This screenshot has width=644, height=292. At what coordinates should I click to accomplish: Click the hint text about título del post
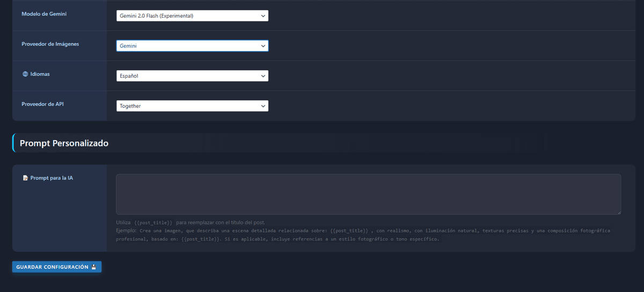(x=220, y=223)
